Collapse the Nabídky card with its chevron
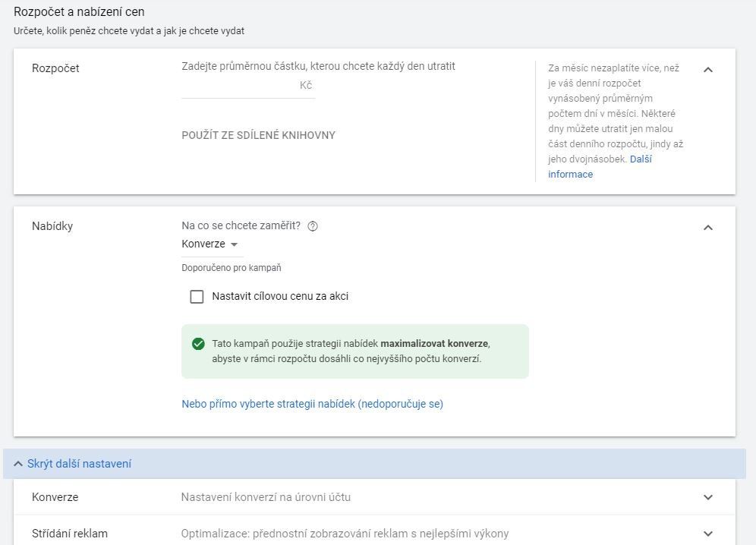This screenshot has width=756, height=545. [x=707, y=227]
